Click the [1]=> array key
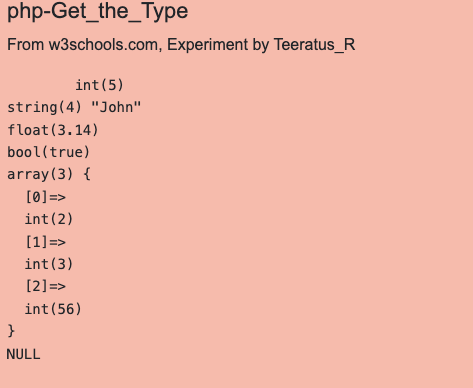This screenshot has height=388, width=473. click(45, 242)
